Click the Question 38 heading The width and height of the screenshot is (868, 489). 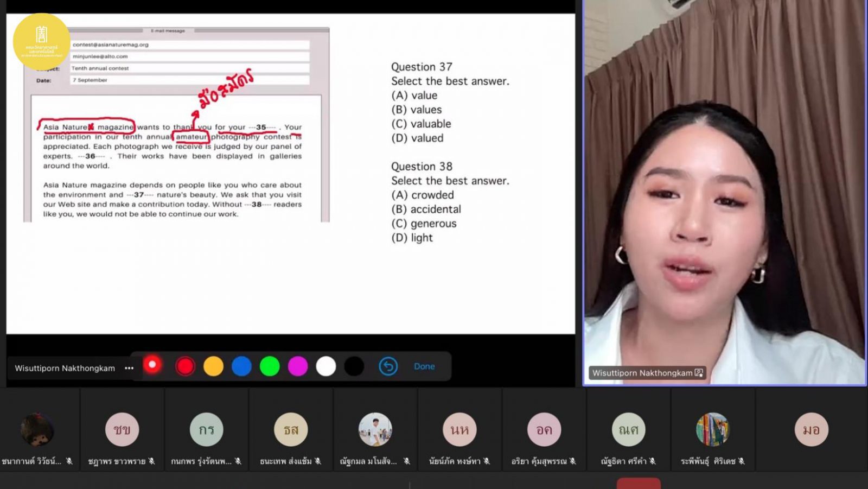coord(422,166)
